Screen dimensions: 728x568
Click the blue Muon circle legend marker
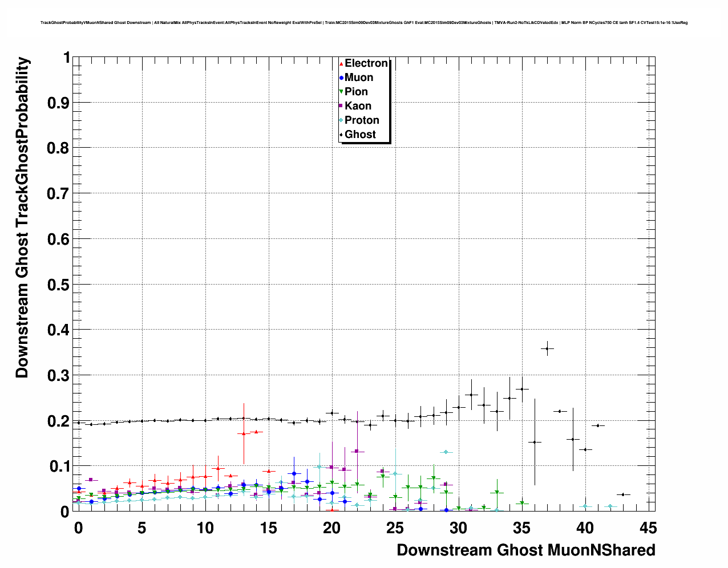(x=341, y=78)
